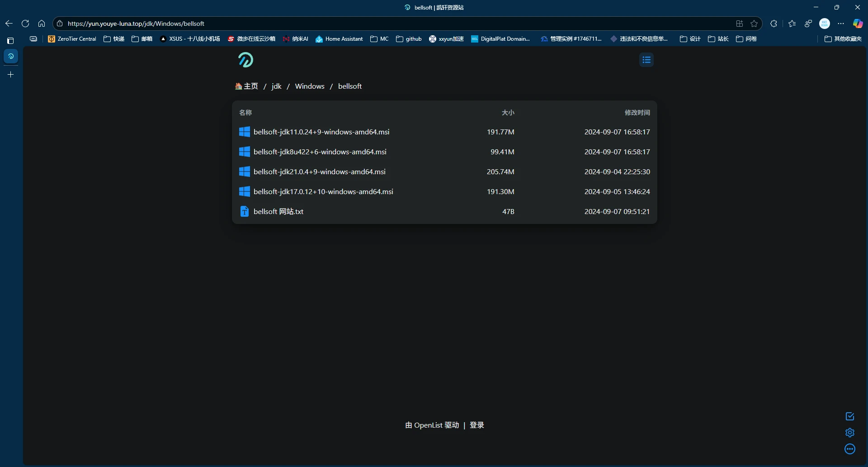Open 违法和不良信息举报 bookmark
Image resolution: width=868 pixels, height=467 pixels.
[639, 39]
